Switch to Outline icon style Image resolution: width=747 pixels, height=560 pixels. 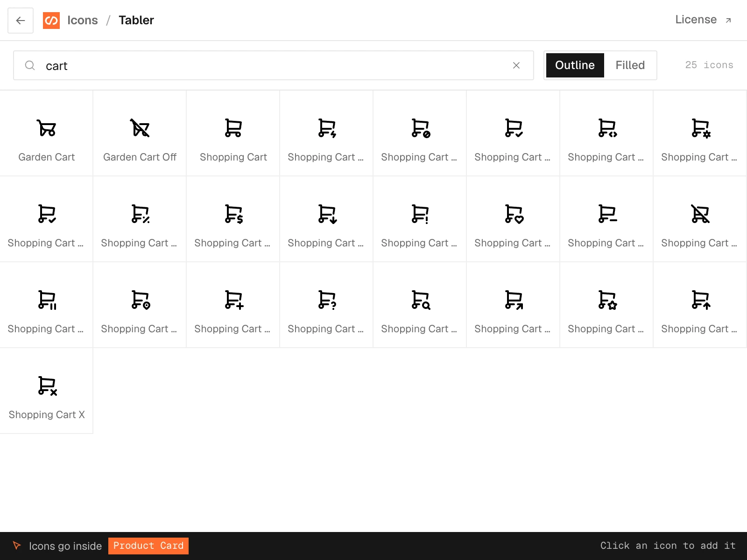click(575, 65)
